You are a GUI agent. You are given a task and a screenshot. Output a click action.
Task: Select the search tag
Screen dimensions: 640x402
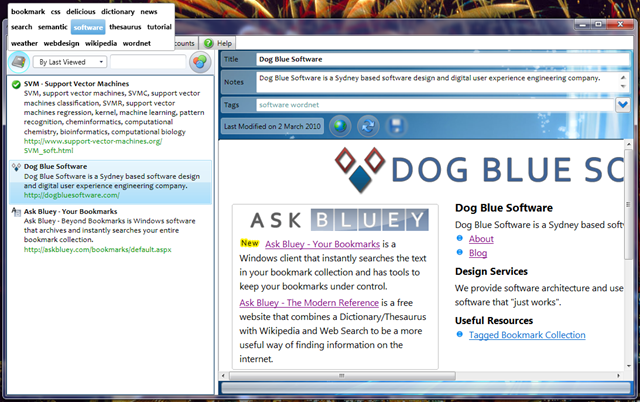[22, 27]
